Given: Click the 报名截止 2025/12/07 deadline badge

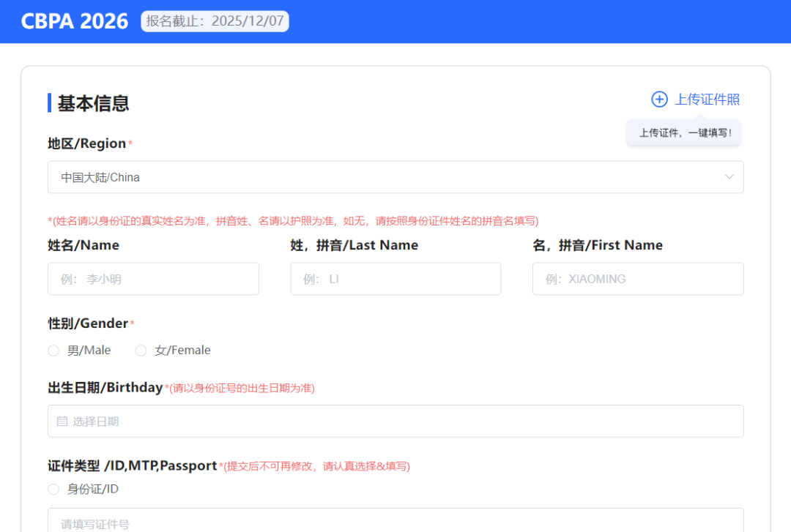Looking at the screenshot, I should click(x=215, y=21).
